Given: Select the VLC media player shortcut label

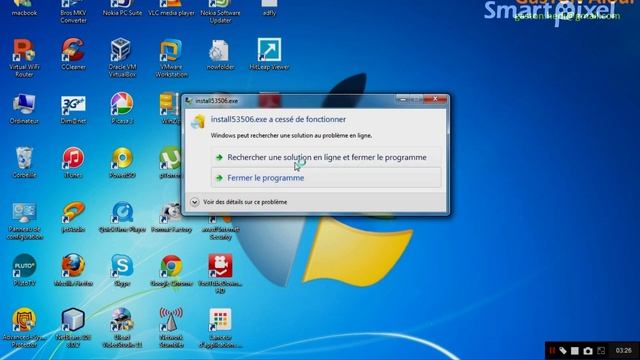Looking at the screenshot, I should point(171,13).
